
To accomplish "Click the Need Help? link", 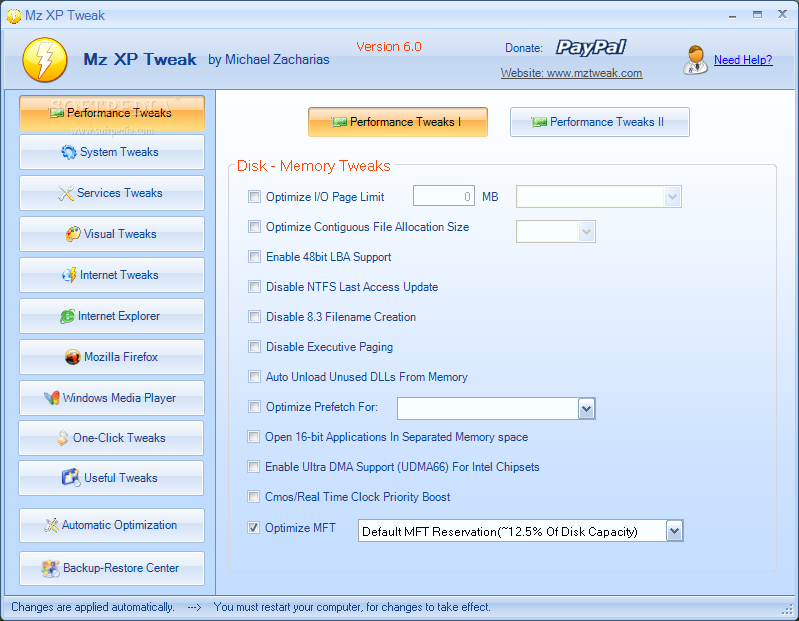I will pyautogui.click(x=743, y=60).
